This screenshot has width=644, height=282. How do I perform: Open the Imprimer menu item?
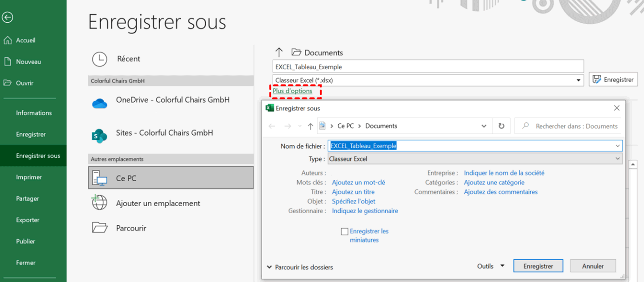click(x=29, y=177)
